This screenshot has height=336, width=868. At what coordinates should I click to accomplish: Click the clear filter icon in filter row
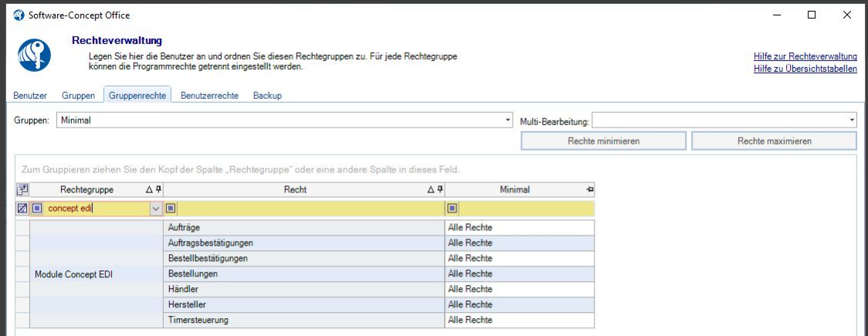click(x=22, y=208)
